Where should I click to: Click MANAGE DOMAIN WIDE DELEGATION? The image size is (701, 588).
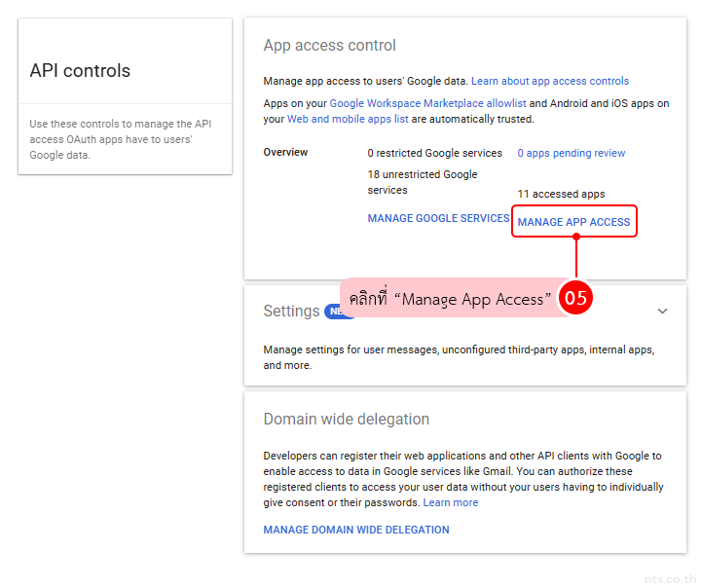(x=356, y=530)
